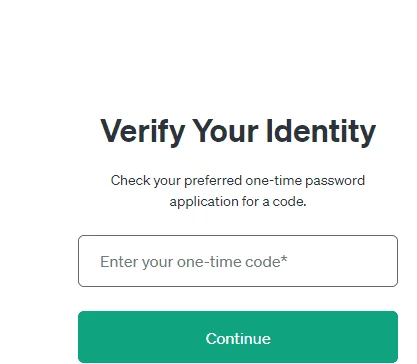Click the left edge of the Continue button
Viewport: 417px width, 364px height.
pyautogui.click(x=83, y=337)
